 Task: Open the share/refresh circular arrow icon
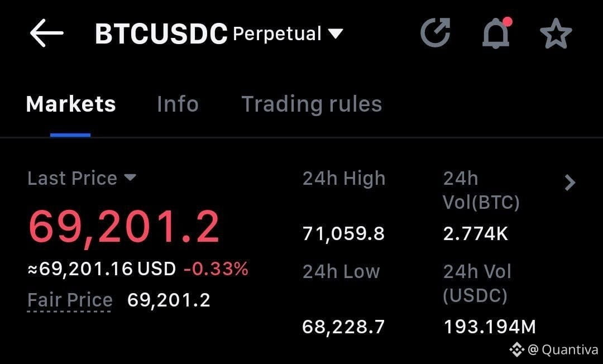coord(435,32)
